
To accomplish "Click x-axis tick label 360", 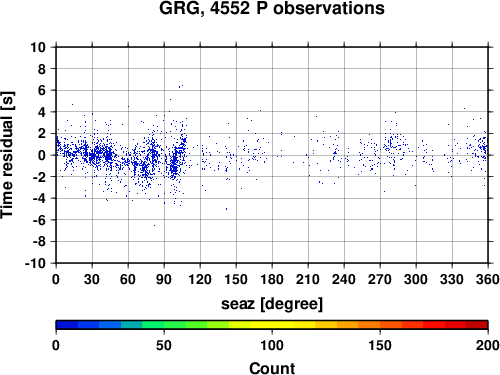I will tap(488, 279).
